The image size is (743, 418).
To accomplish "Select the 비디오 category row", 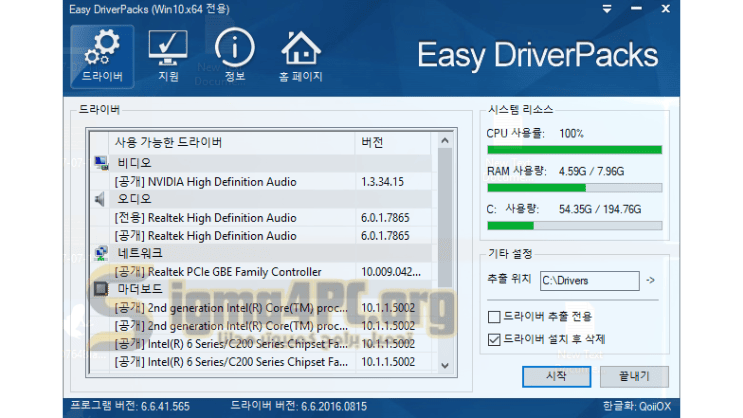I will point(261,163).
